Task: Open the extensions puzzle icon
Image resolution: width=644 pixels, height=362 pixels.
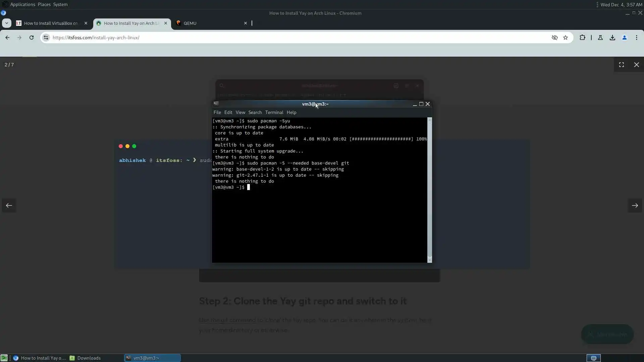Action: 582,38
